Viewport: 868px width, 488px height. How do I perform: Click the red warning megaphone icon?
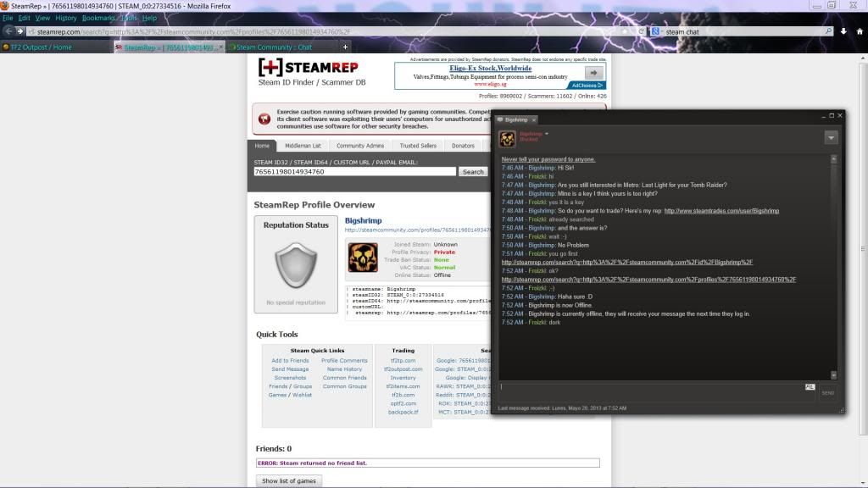point(264,119)
